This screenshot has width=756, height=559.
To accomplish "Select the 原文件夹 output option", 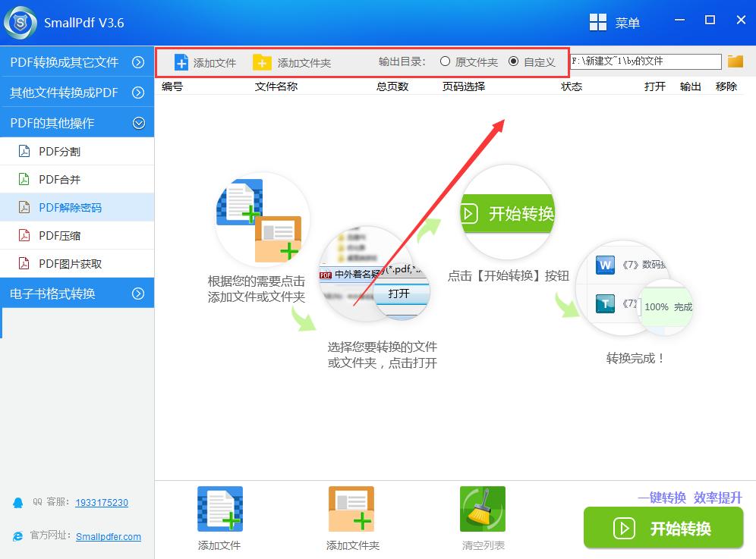I will (x=446, y=61).
